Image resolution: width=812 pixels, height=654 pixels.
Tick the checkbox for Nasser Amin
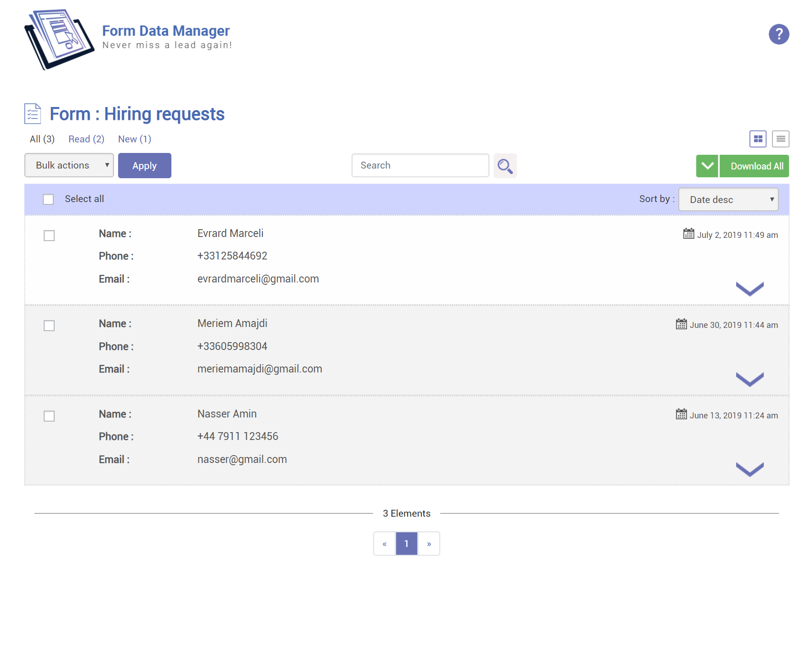point(49,416)
